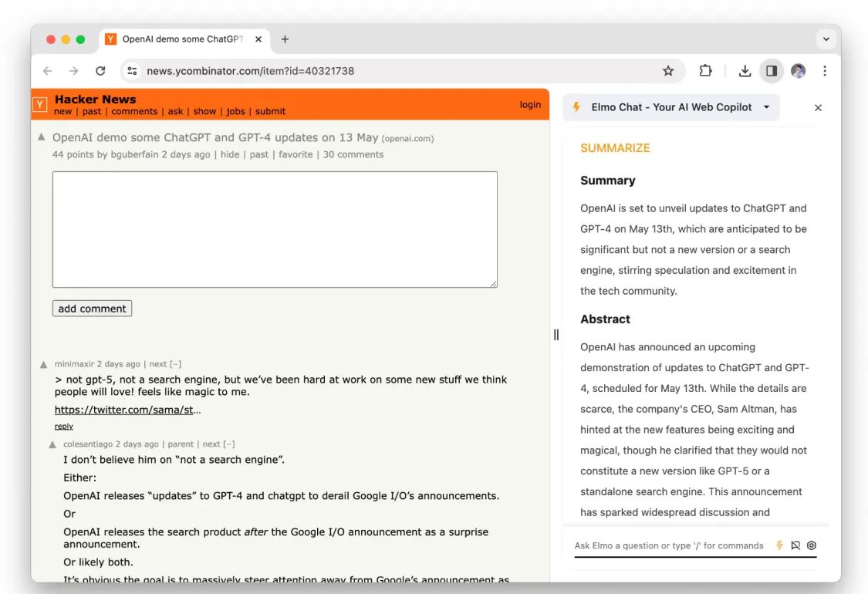Viewport: 868px width, 594px height.
Task: Open the 'ask' Hacker News section
Action: (x=175, y=111)
